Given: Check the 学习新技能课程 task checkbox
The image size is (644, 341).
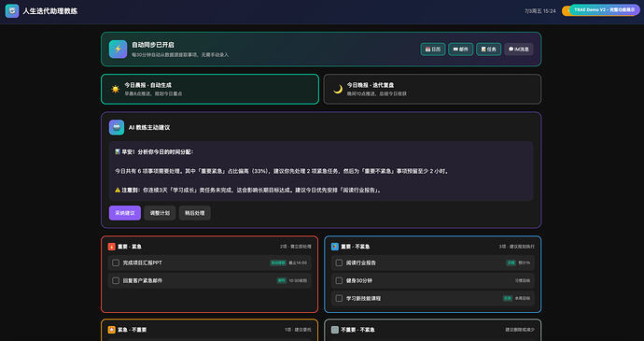Looking at the screenshot, I should (339, 298).
